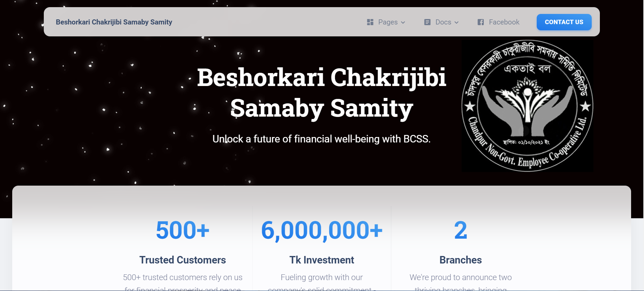Select the Branches heading
This screenshot has width=644, height=291.
(460, 260)
